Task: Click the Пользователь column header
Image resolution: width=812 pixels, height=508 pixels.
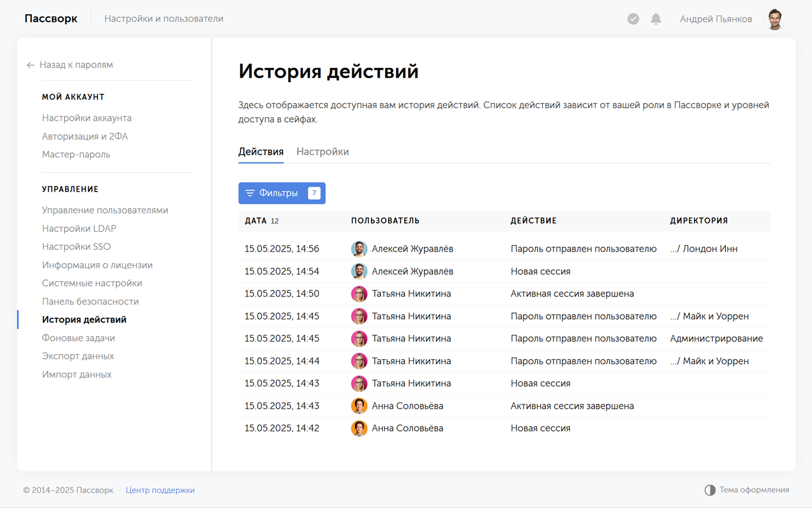Action: 385,221
